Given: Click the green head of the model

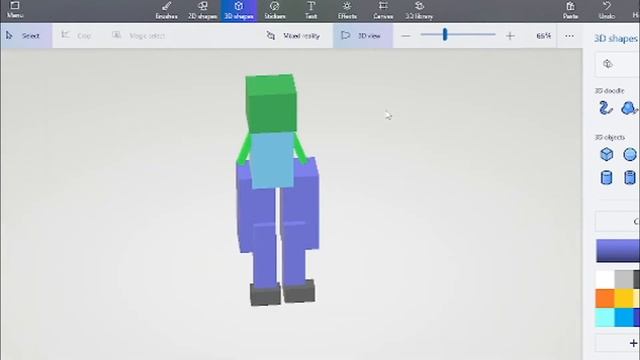Looking at the screenshot, I should pyautogui.click(x=271, y=104).
